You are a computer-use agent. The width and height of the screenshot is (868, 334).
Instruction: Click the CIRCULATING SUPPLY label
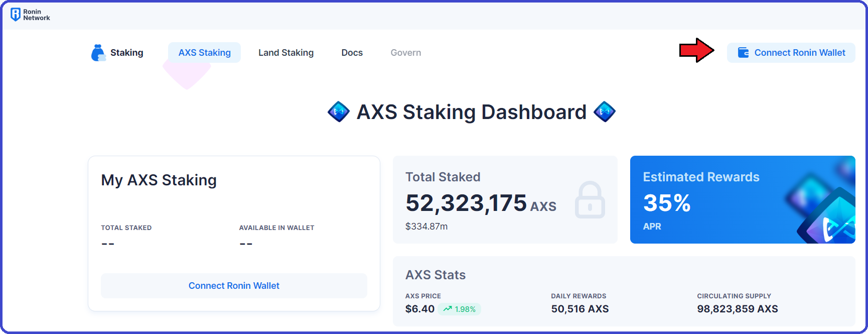point(734,296)
